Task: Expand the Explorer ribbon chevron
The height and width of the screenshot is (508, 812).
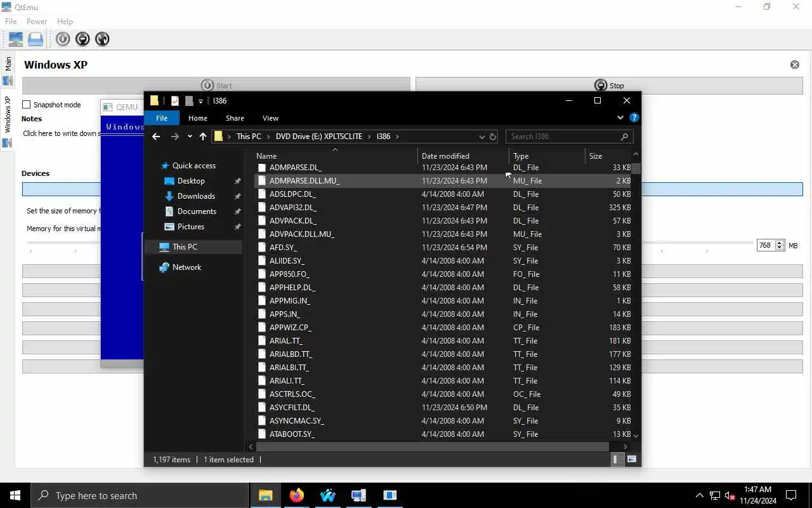Action: [620, 117]
